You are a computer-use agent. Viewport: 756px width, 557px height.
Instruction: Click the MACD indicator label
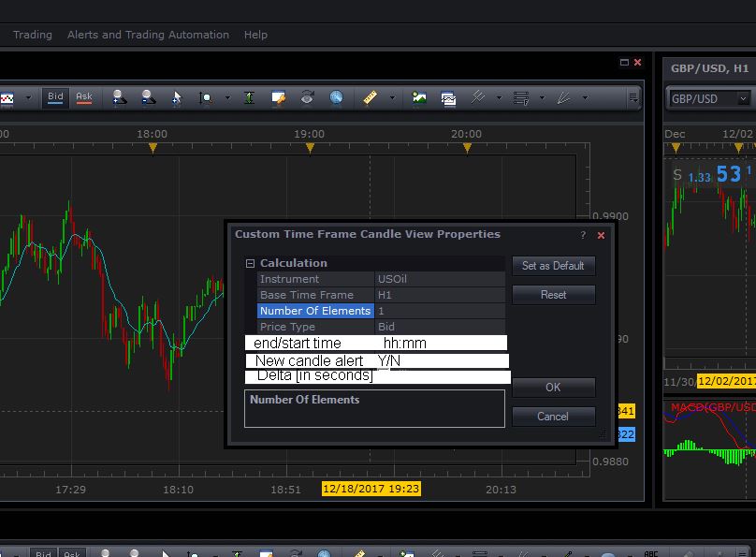713,407
